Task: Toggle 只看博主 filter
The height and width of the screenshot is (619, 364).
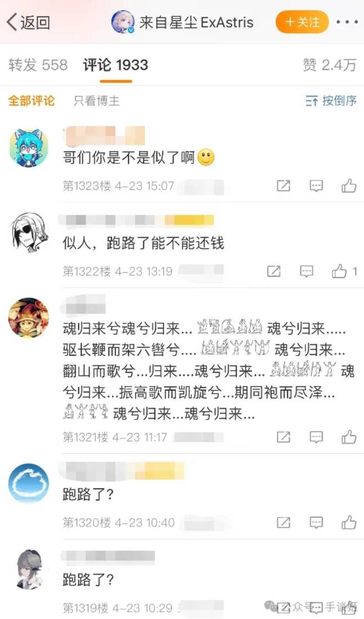Action: click(96, 101)
